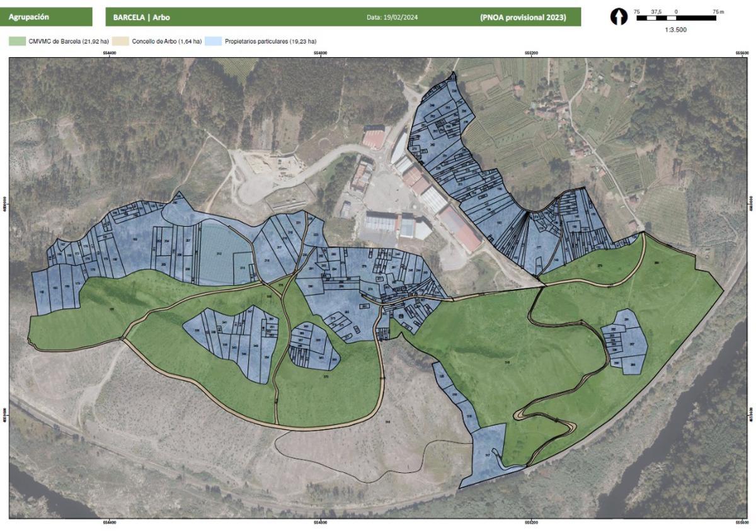Click the red-roofed industrial building in the center
This screenshot has width=756, height=532.
point(460,228)
